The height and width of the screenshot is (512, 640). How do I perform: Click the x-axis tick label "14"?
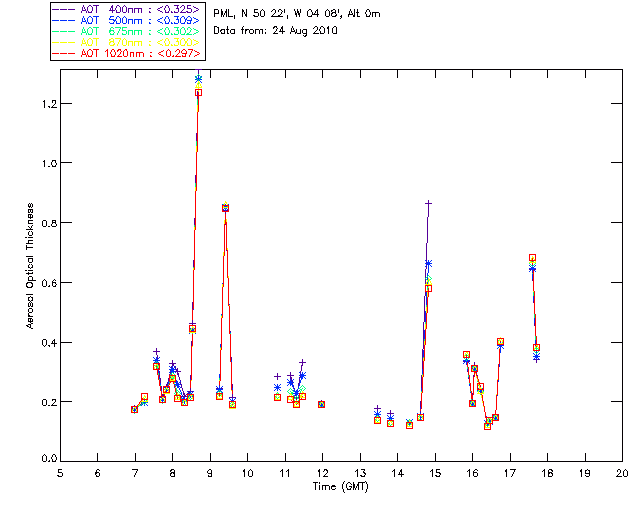tap(398, 473)
